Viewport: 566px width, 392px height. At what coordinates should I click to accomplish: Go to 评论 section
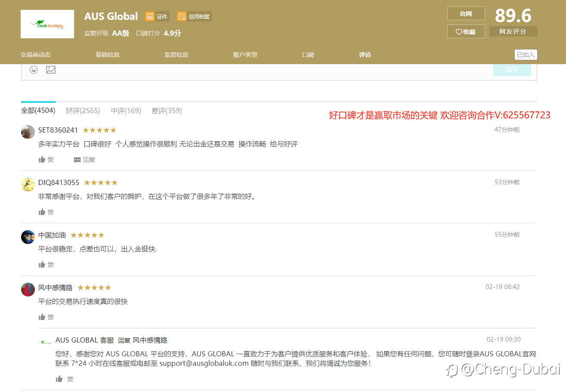[x=365, y=55]
